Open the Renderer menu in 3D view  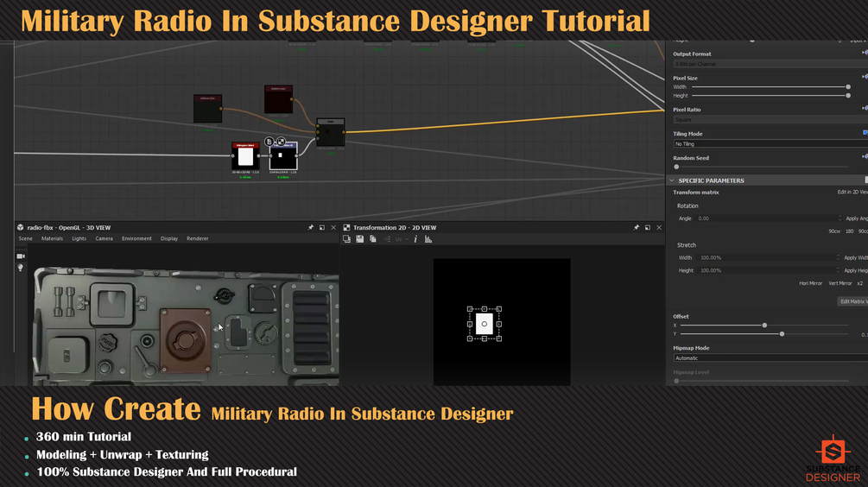click(198, 238)
